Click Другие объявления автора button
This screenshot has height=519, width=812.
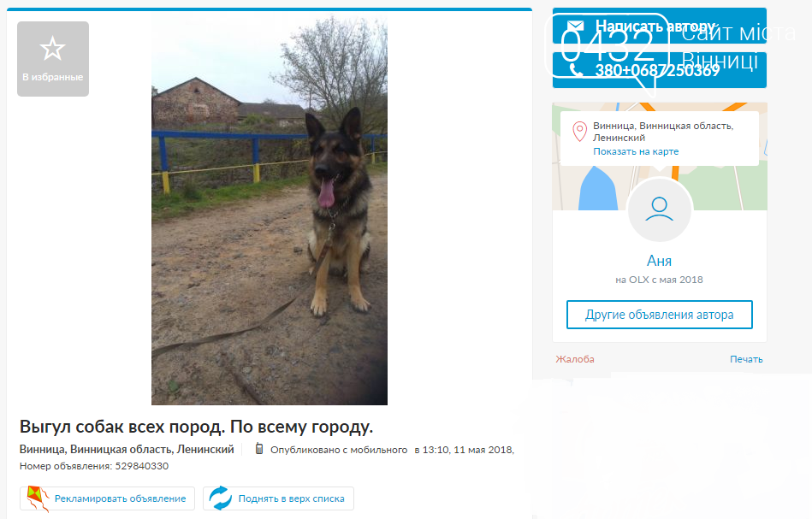coord(659,315)
